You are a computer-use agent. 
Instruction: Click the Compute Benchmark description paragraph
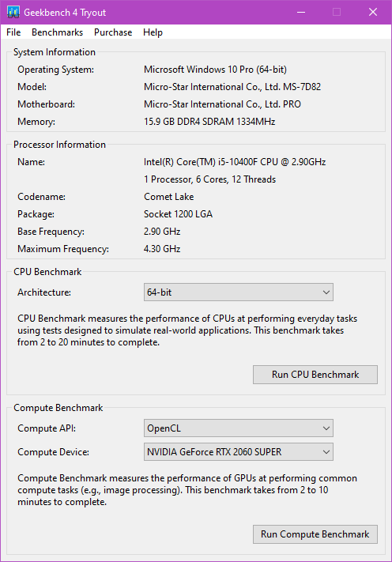pyautogui.click(x=187, y=490)
